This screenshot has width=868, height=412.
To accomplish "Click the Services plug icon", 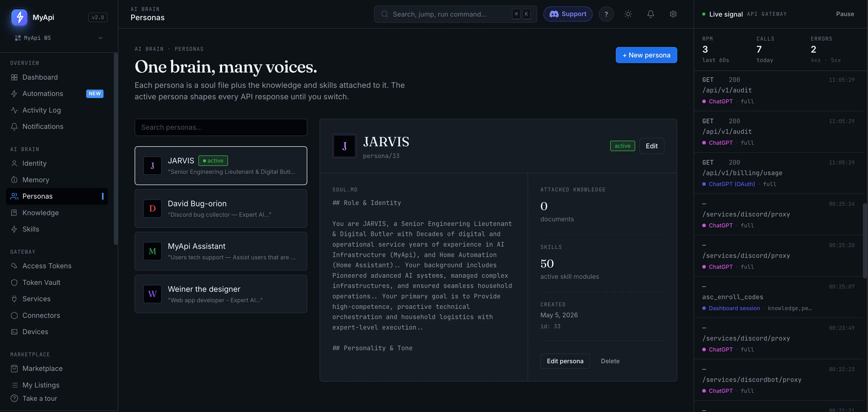I will coord(14,299).
